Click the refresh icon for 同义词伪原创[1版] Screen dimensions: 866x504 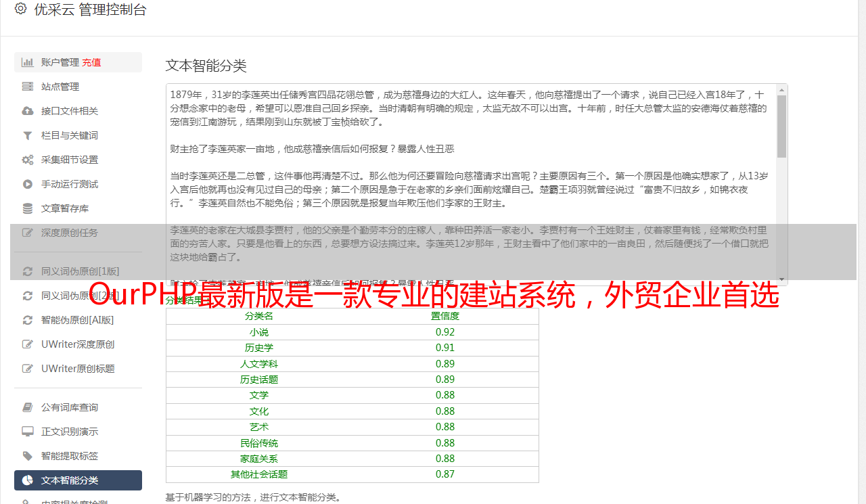(28, 271)
